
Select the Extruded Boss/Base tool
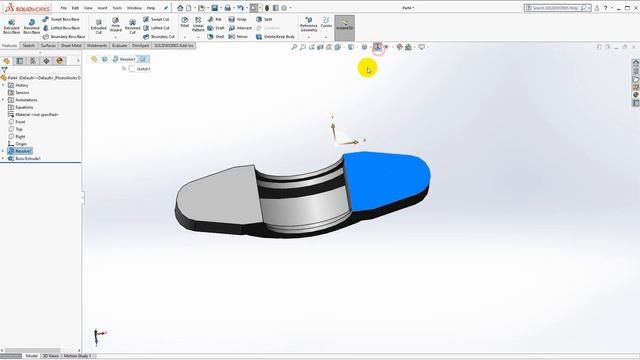tap(11, 26)
